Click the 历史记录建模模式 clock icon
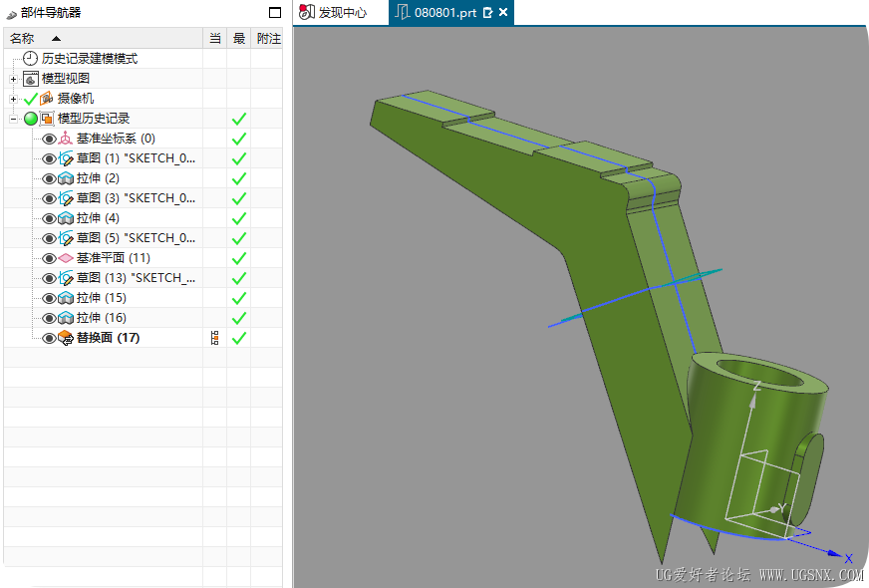869x588 pixels. [31, 59]
